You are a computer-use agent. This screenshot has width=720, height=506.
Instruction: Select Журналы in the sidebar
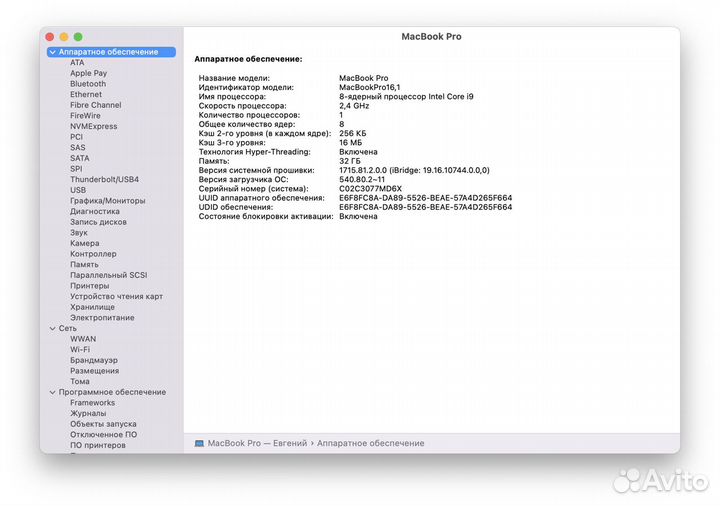click(88, 413)
